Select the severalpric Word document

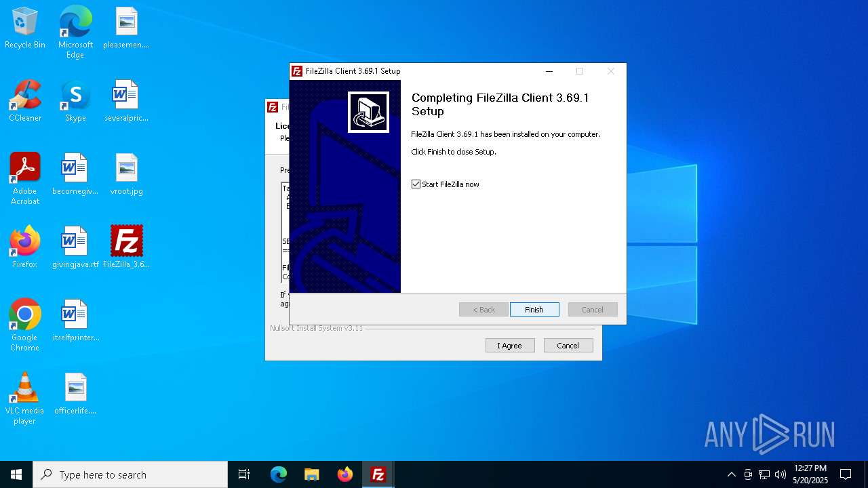126,102
